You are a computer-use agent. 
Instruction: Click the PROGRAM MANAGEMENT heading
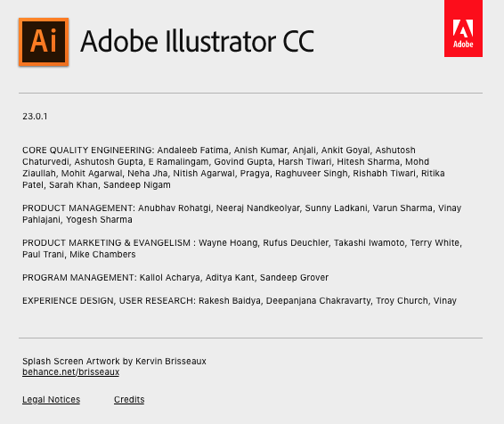(79, 277)
